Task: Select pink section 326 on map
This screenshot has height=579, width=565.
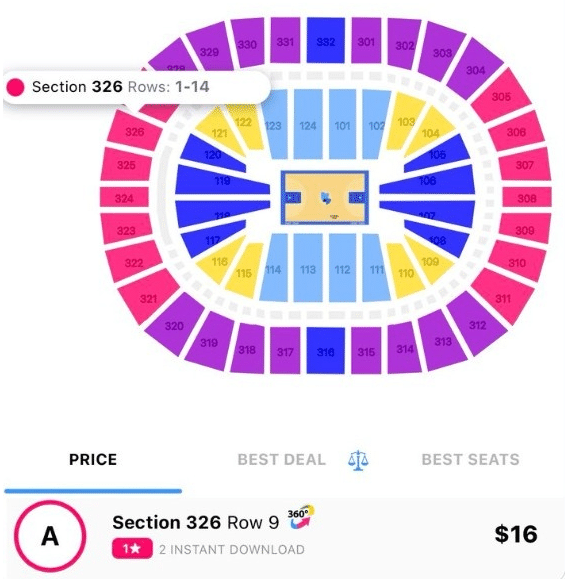Action: click(134, 132)
